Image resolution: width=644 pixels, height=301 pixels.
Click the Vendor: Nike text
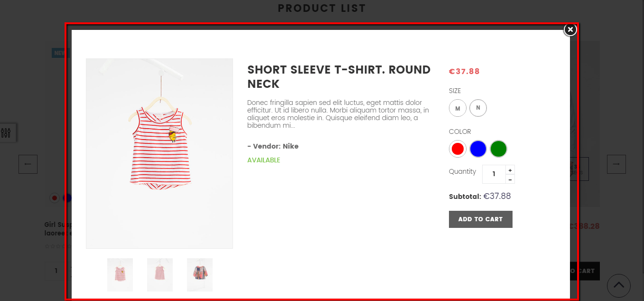click(x=273, y=146)
